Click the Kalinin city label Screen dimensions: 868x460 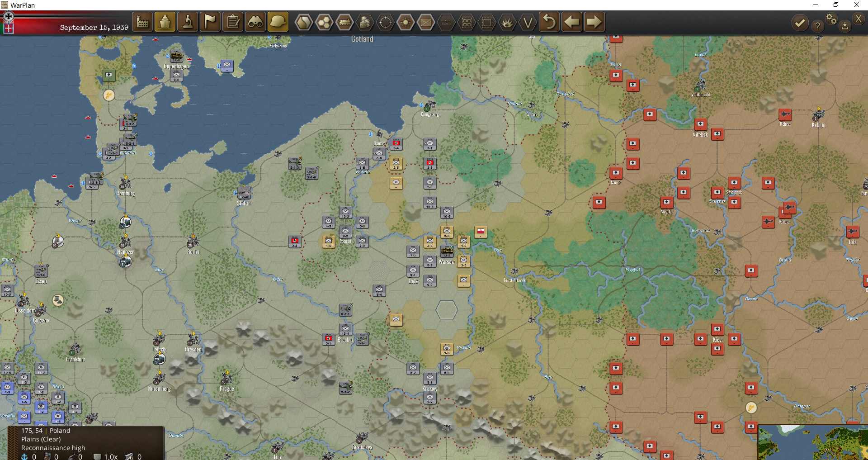click(x=818, y=125)
